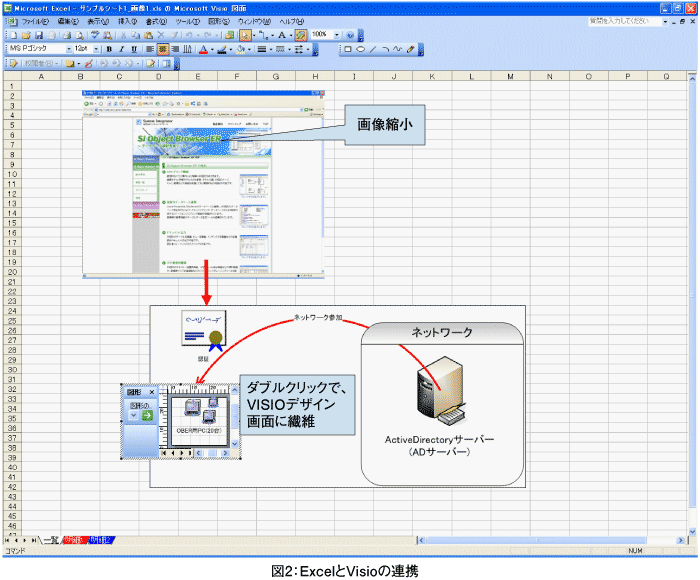
Task: Open the ヘルプ(H) menu
Action: 292,21
